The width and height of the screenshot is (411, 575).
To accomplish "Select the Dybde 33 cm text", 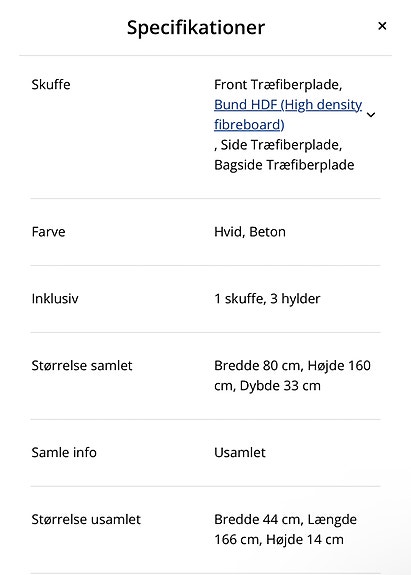I will (280, 386).
